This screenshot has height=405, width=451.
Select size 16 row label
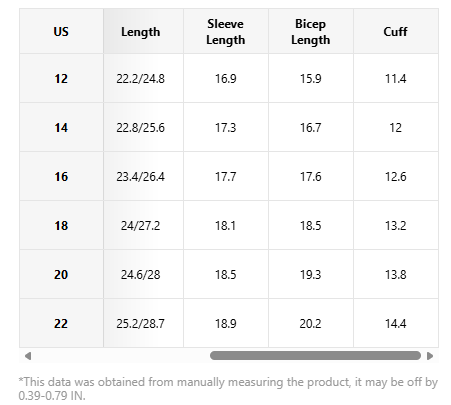point(61,176)
